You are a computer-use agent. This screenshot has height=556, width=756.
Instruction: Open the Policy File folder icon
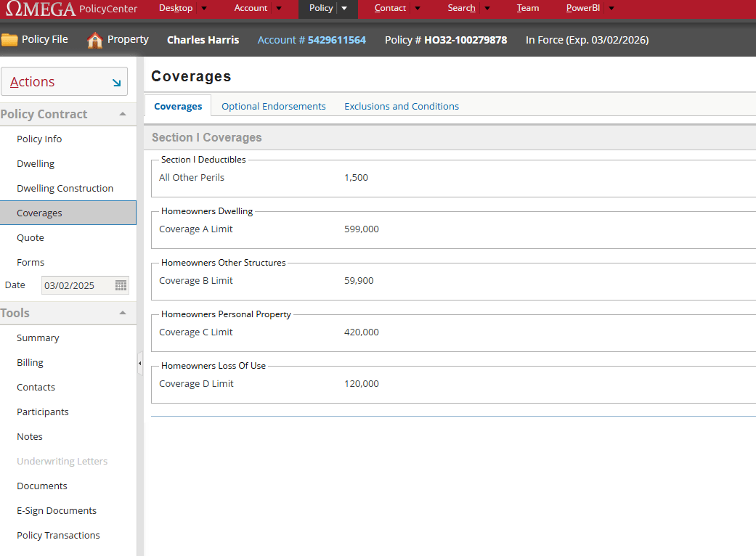(9, 39)
